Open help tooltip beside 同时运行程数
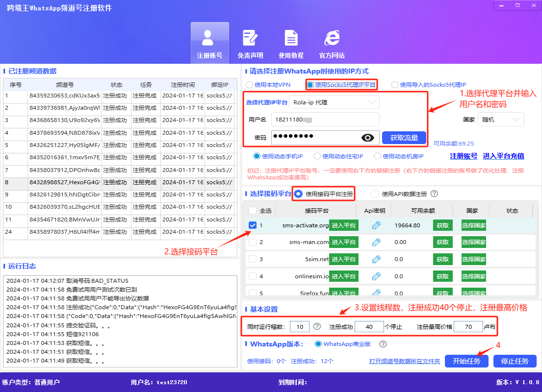Viewport: 542px width, 392px height. coord(316,326)
